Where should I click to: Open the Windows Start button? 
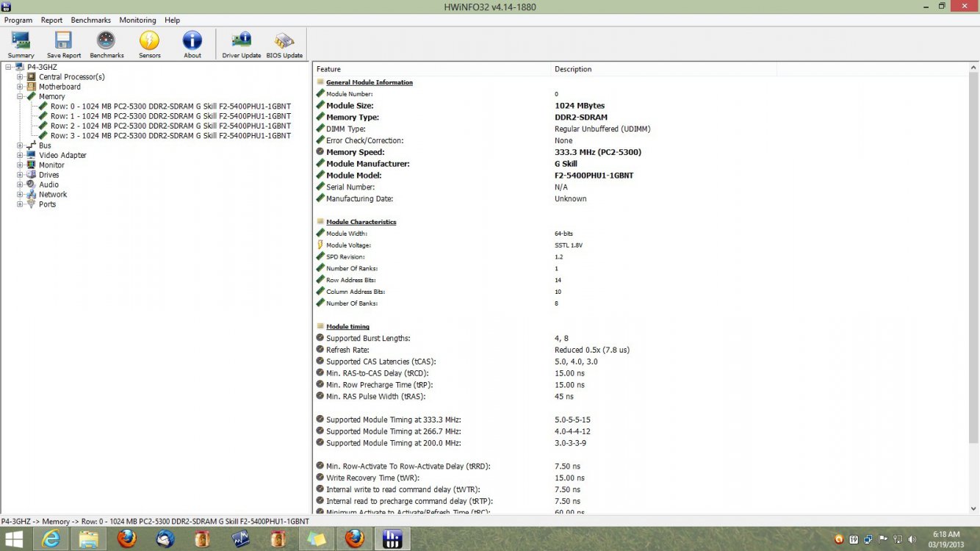(14, 539)
